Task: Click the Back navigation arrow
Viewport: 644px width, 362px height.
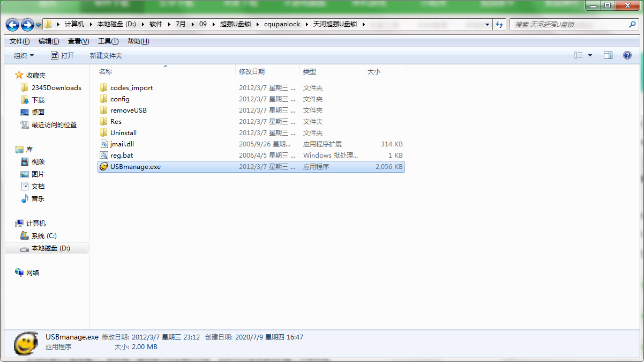Action: click(12, 24)
